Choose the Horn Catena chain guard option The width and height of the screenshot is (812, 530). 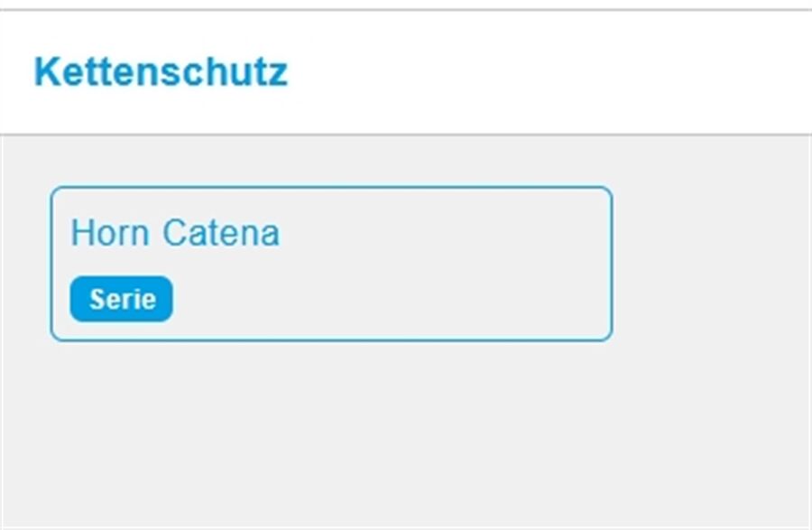(x=175, y=233)
